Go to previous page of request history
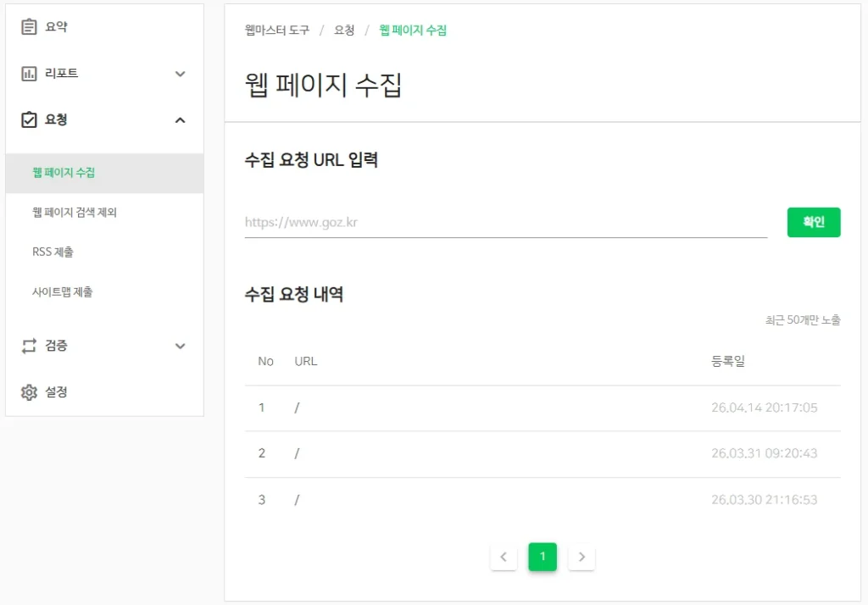 (x=504, y=557)
